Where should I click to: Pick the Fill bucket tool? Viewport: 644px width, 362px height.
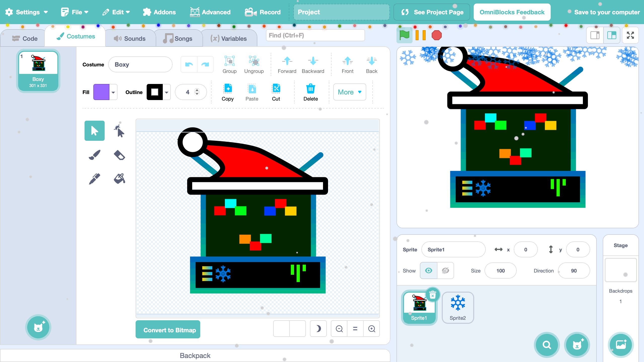click(119, 179)
